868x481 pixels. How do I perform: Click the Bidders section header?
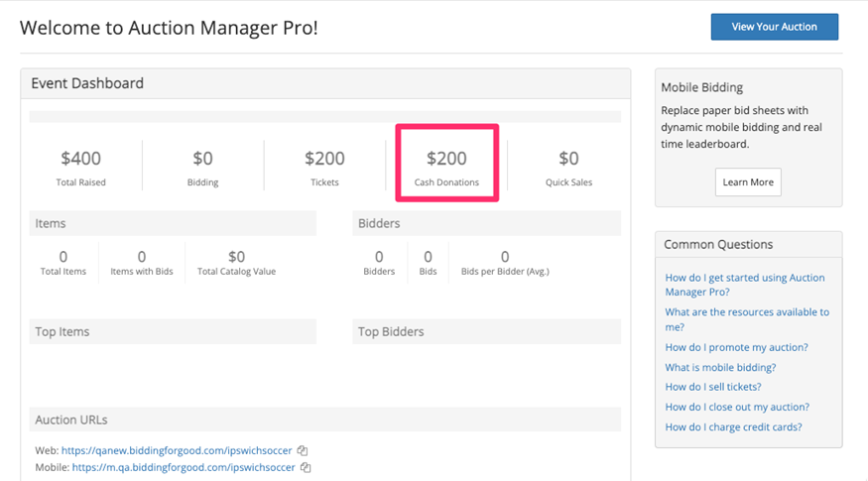487,223
